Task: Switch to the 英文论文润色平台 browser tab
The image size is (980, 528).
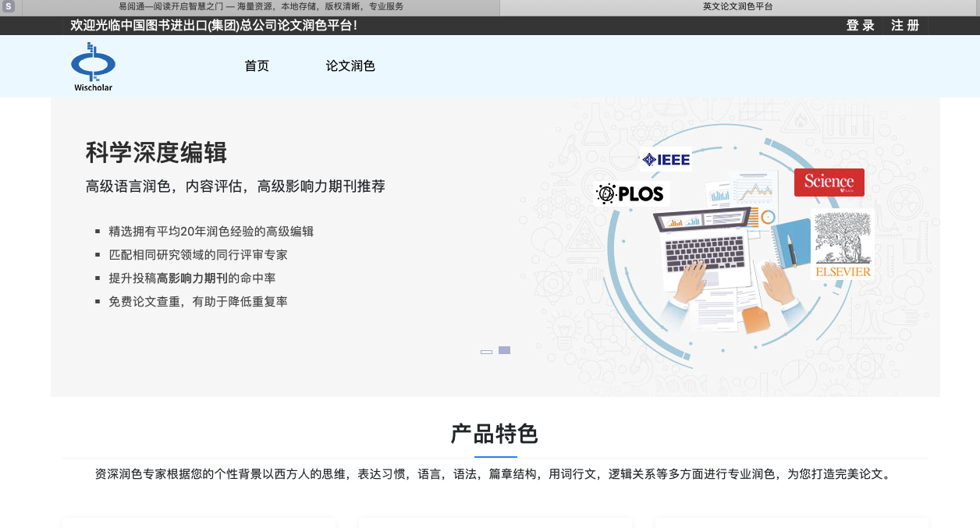Action: pyautogui.click(x=737, y=6)
